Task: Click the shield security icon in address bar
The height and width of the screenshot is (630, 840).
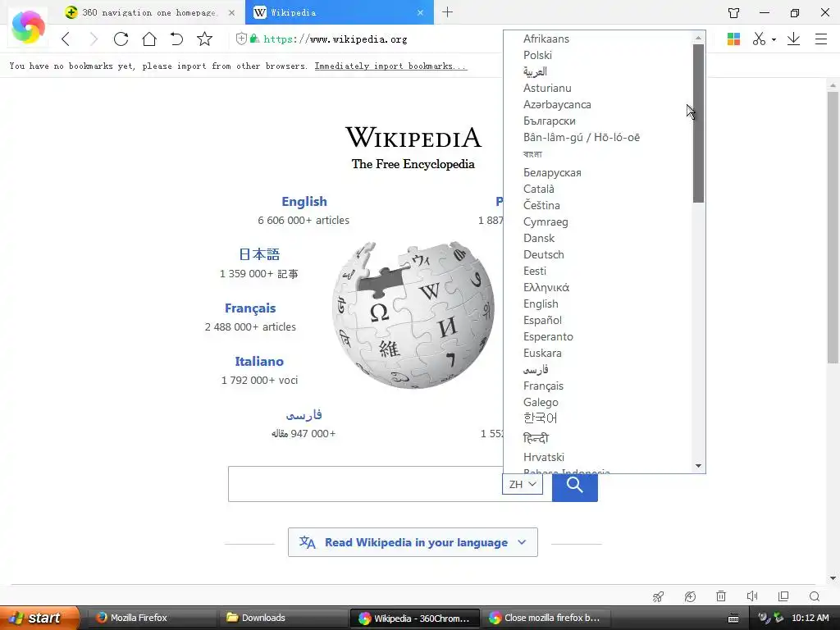Action: coord(241,39)
